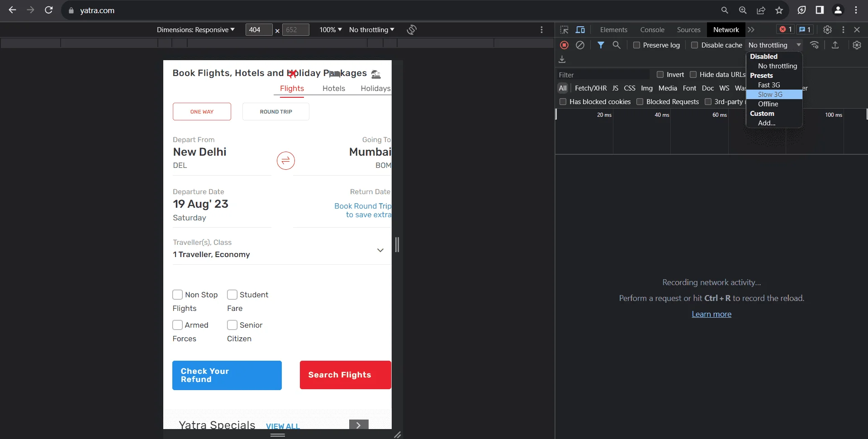
Task: Check the 3rd-party requests checkbox
Action: point(708,102)
